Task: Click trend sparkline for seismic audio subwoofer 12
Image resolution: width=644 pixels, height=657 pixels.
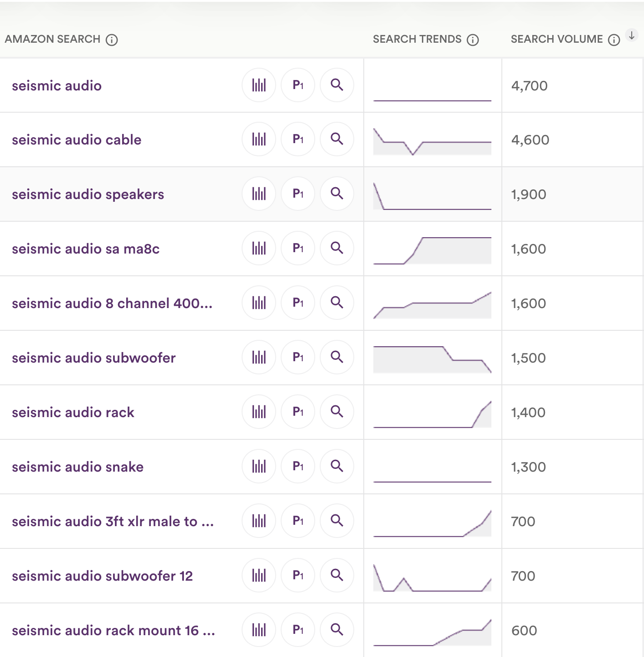Action: (432, 577)
